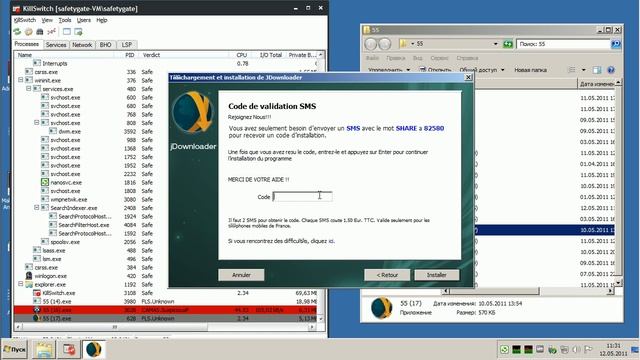Click the green refresh button beside Explorer address bar
The width and height of the screenshot is (640, 360).
tap(508, 44)
